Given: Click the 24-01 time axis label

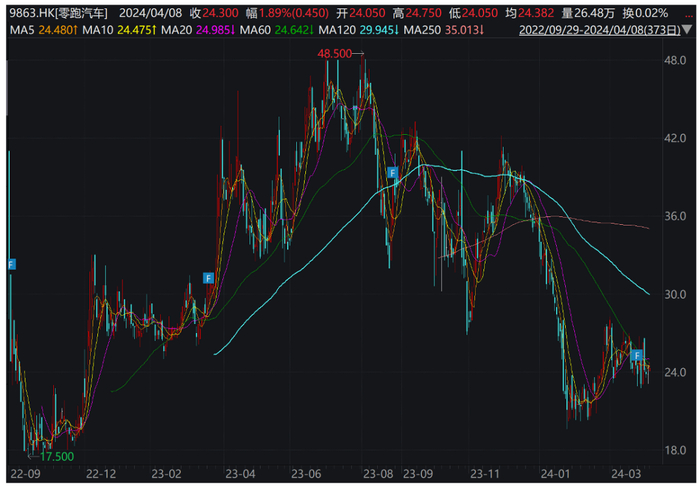Looking at the screenshot, I should coord(555,474).
